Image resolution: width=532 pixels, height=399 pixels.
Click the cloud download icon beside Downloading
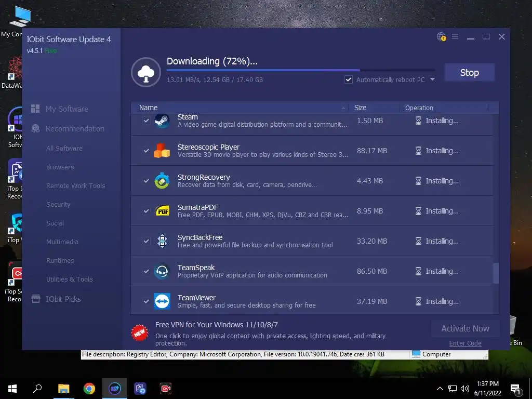(x=146, y=72)
